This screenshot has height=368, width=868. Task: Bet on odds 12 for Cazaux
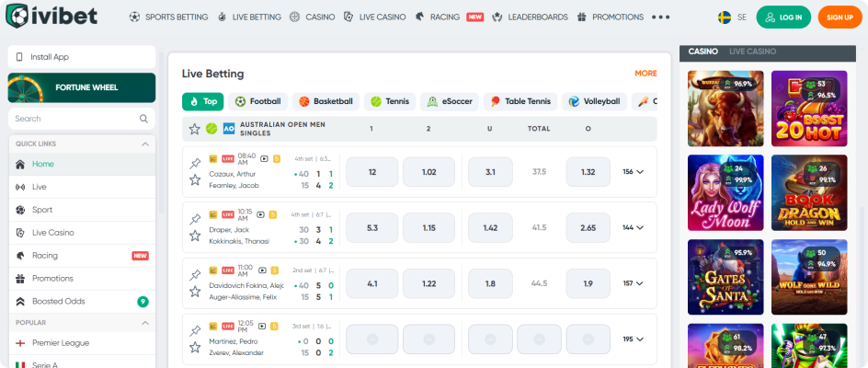point(372,172)
